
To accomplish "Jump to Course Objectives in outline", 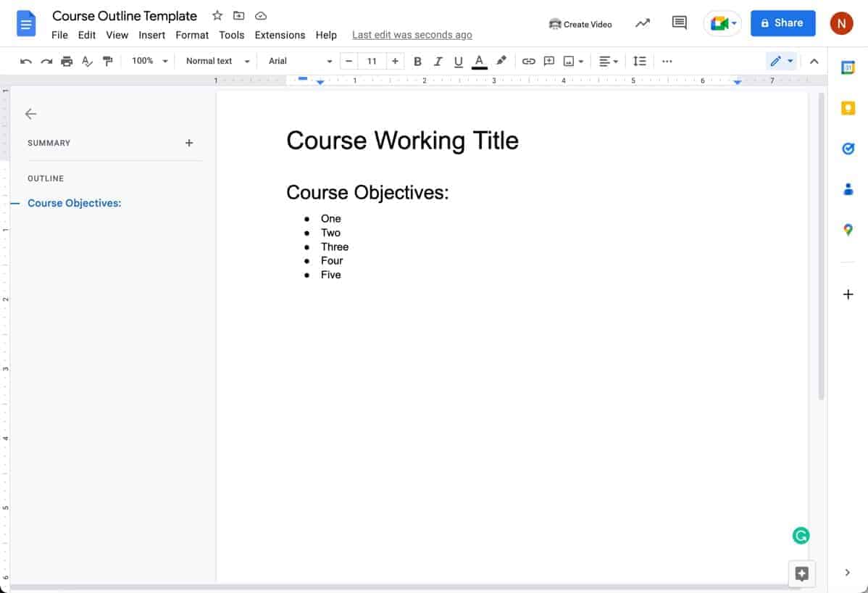I will point(74,203).
